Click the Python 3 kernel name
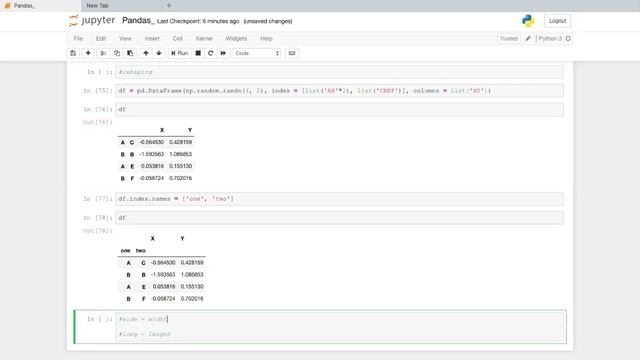Image resolution: width=640 pixels, height=360 pixels. pos(550,38)
